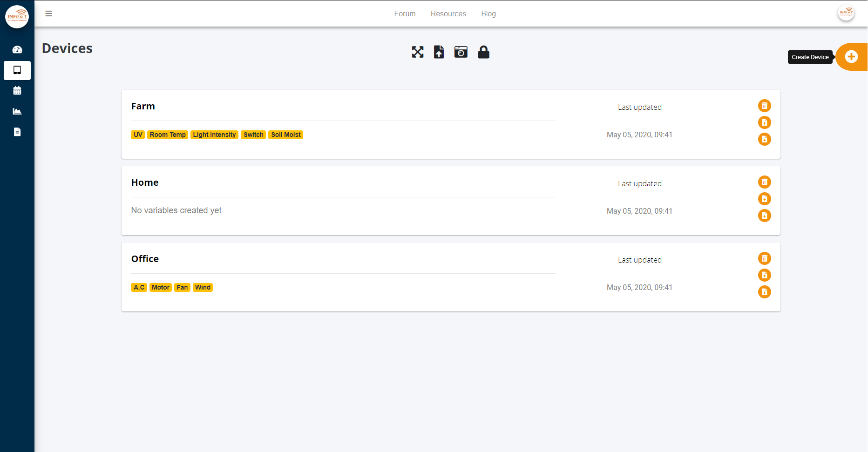The width and height of the screenshot is (868, 452).
Task: Click Office device file download icon
Action: tap(765, 292)
